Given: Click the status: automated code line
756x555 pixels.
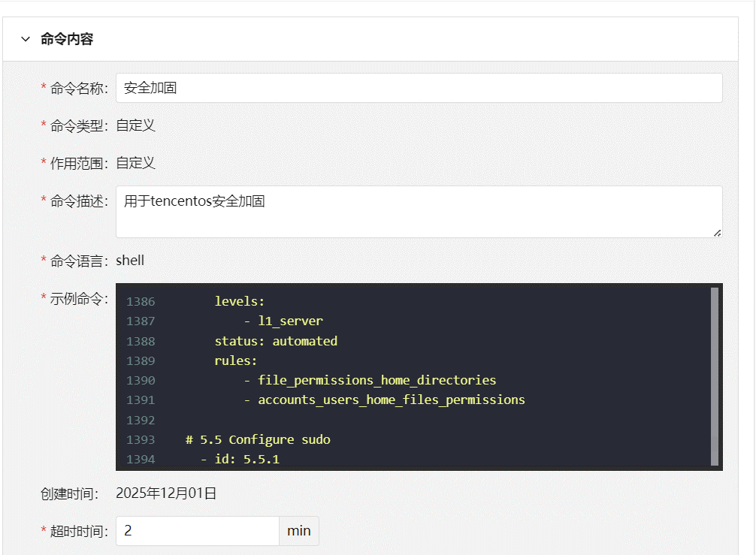Looking at the screenshot, I should (x=275, y=341).
